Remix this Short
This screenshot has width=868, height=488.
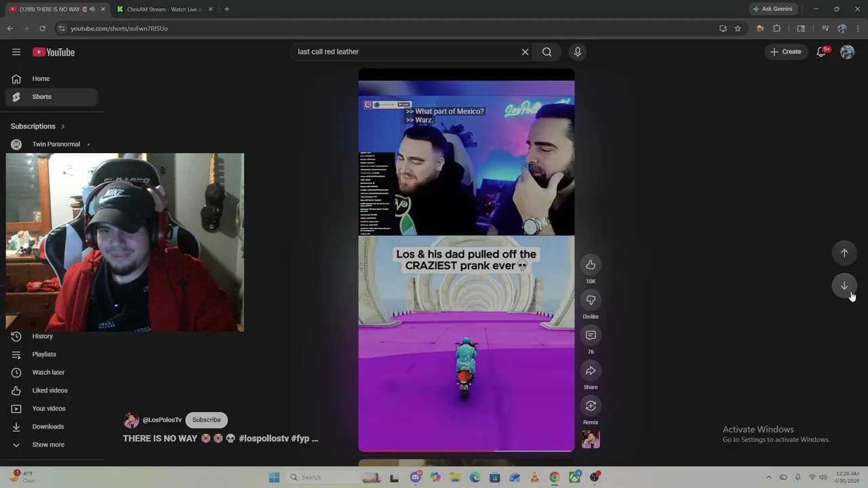(x=591, y=406)
